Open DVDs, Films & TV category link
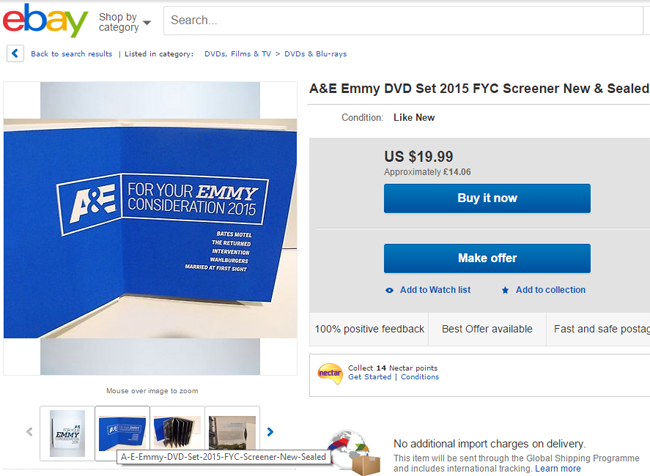Viewport: 650px width, 476px height. [237, 54]
